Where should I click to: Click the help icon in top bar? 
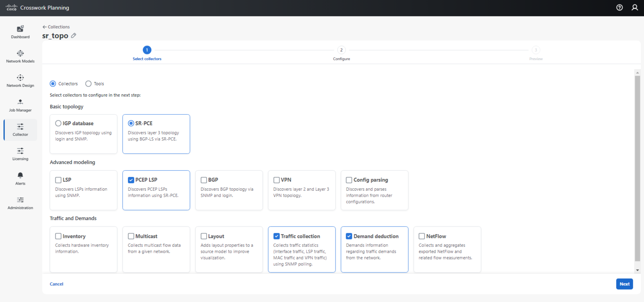coord(620,7)
